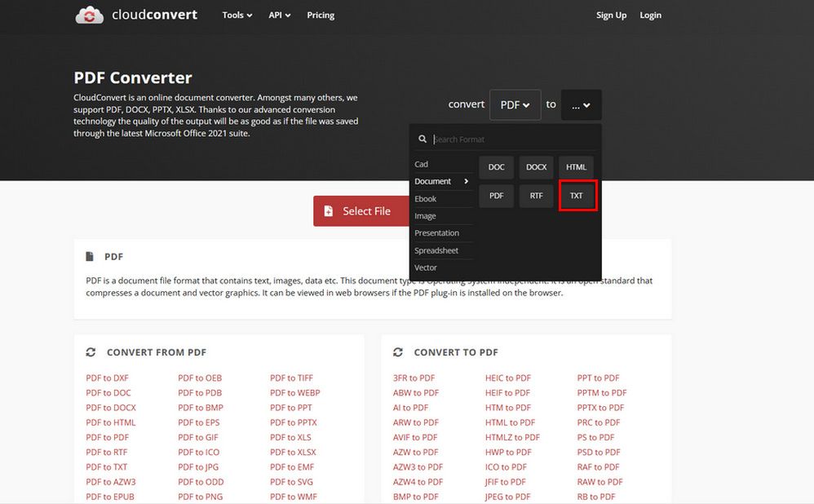The height and width of the screenshot is (504, 814).
Task: Select the Spreadsheet category
Action: click(x=436, y=250)
